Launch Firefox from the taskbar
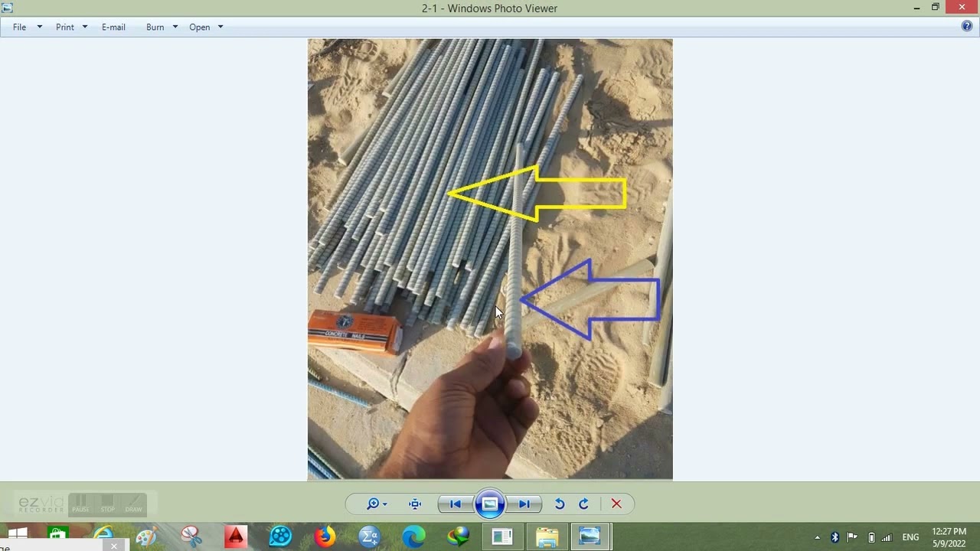This screenshot has height=551, width=980. pyautogui.click(x=325, y=536)
